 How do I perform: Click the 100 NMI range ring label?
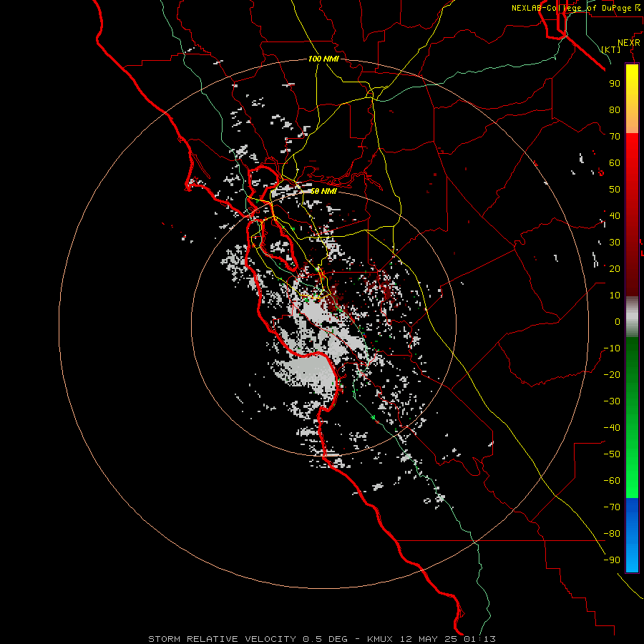pos(323,59)
